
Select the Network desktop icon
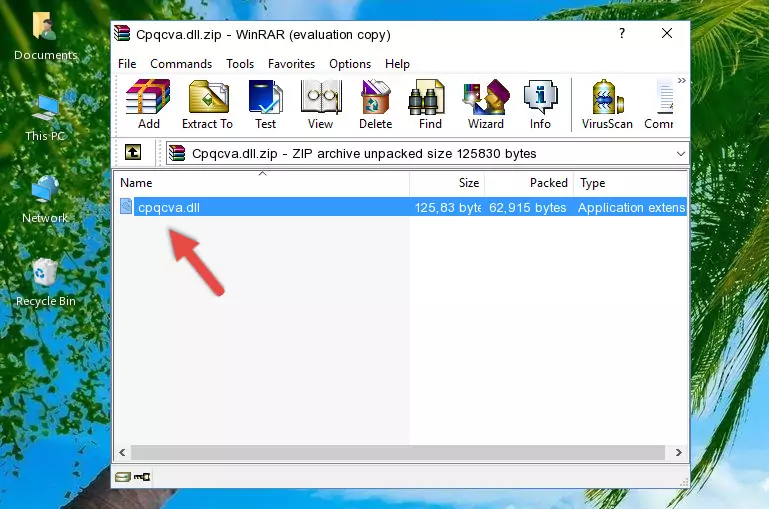coord(46,200)
